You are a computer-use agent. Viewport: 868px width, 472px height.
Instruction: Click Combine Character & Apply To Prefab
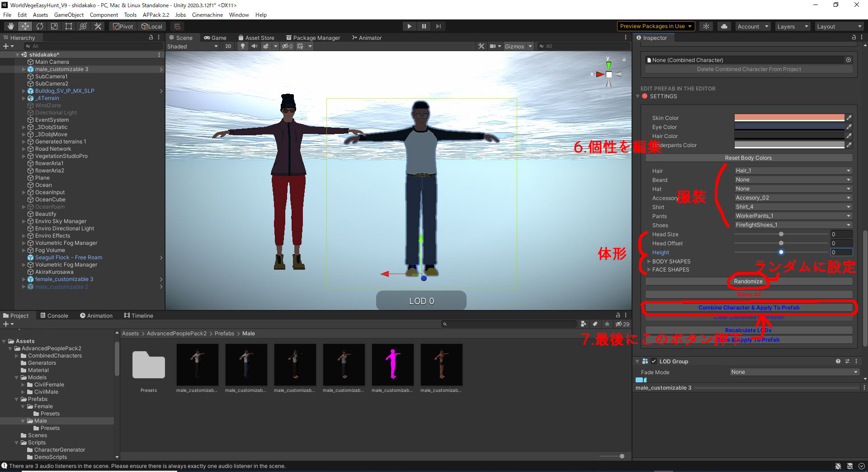(x=748, y=307)
